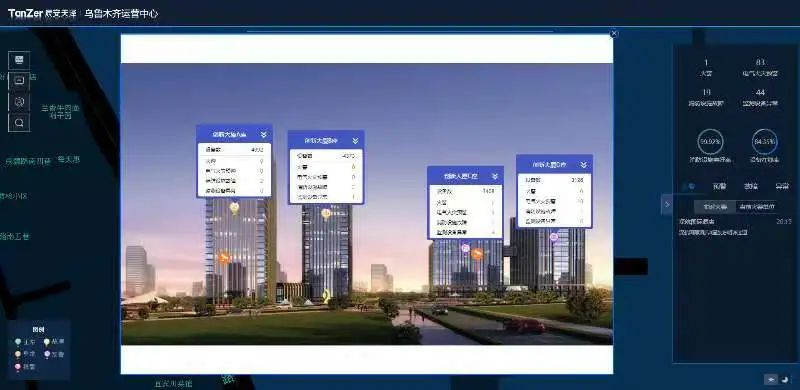Collapse the Tower D info card chevron
Viewport: 800px width, 390px height.
[584, 165]
